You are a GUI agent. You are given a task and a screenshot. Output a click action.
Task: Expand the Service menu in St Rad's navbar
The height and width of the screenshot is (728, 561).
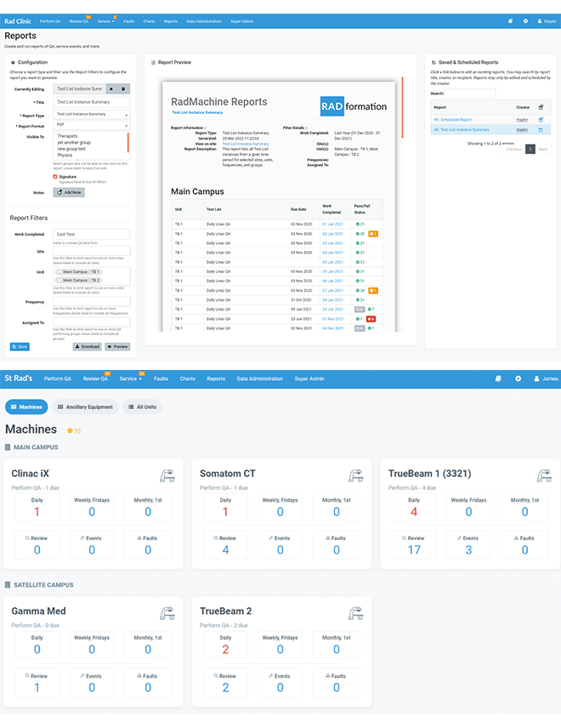130,378
